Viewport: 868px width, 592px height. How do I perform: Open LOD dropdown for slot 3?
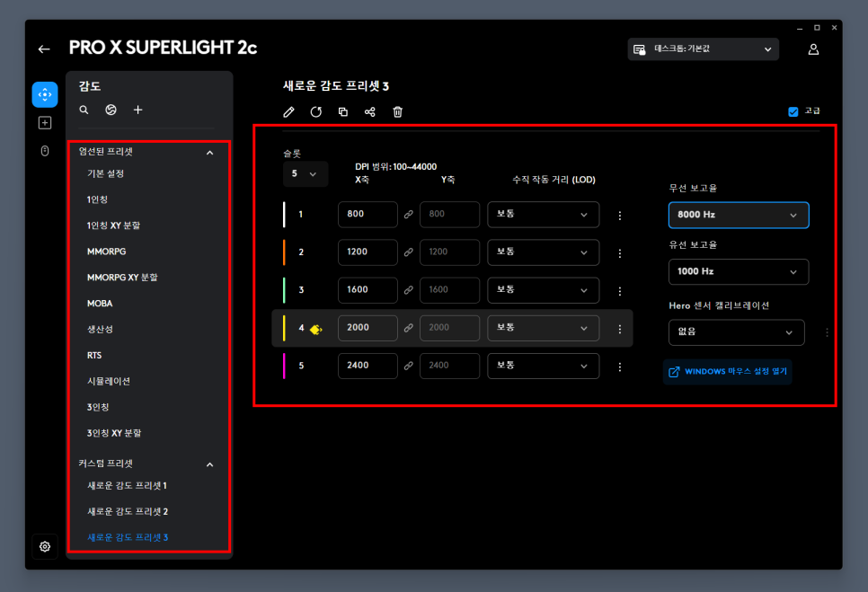tap(543, 290)
